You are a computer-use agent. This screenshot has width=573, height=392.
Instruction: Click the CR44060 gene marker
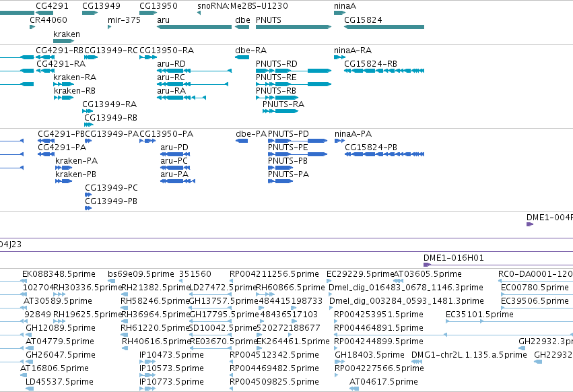[32, 27]
